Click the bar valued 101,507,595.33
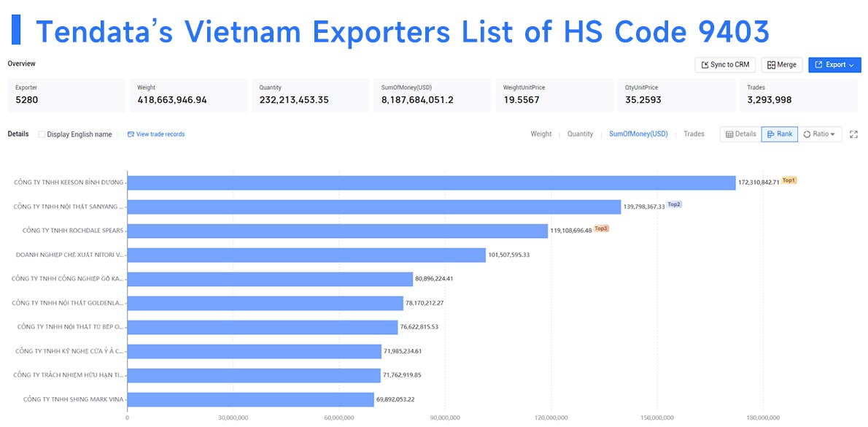 (x=306, y=255)
